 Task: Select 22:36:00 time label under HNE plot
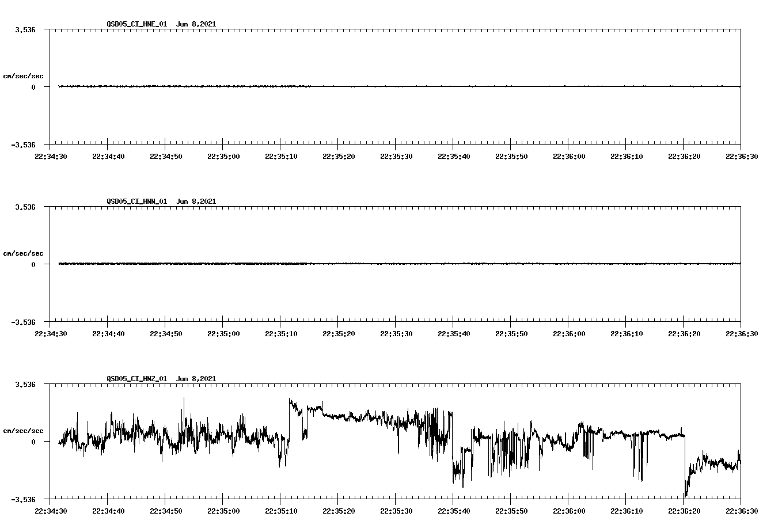(569, 157)
